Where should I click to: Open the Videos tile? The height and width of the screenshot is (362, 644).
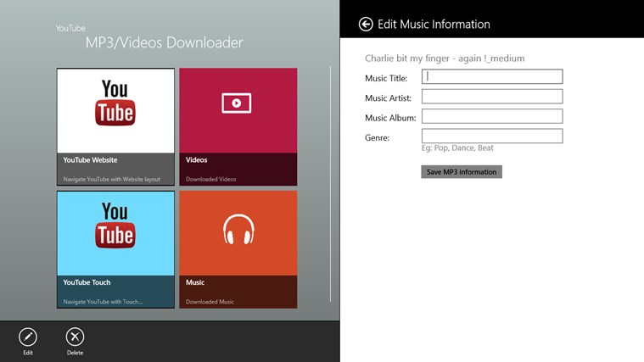click(238, 127)
